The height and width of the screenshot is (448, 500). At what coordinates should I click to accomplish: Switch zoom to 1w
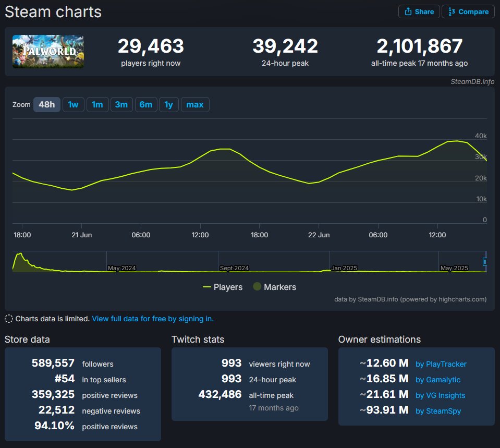(x=74, y=105)
